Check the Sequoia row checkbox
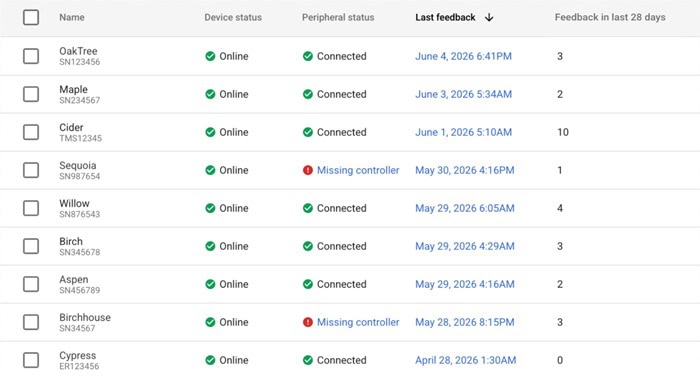This screenshot has height=377, width=700. pyautogui.click(x=31, y=170)
